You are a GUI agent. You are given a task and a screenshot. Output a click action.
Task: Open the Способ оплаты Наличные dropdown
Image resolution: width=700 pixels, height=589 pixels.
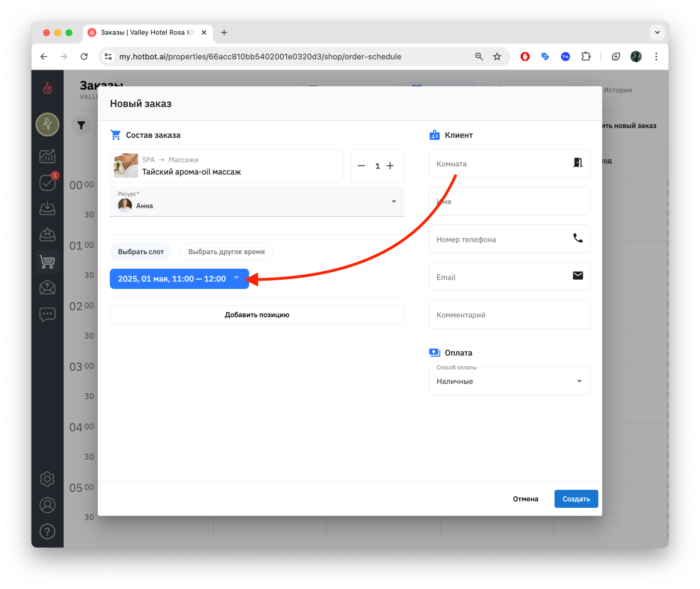click(x=509, y=381)
